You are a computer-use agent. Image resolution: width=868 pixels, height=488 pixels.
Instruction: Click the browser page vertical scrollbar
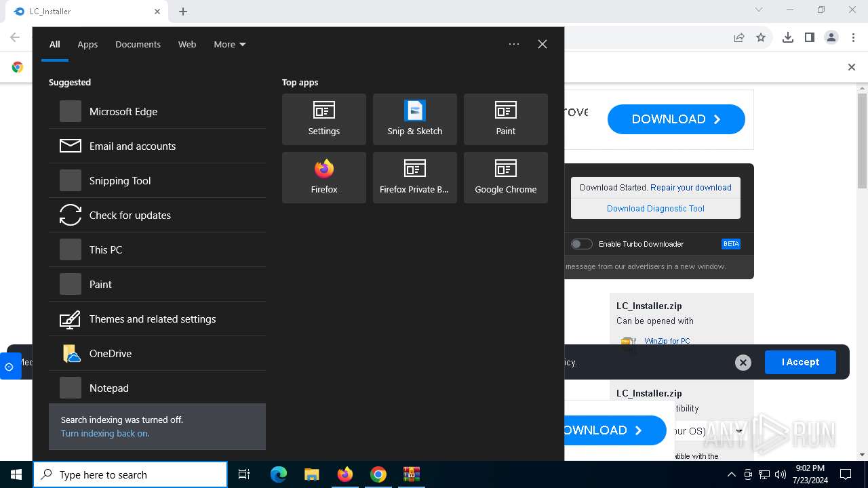pos(863,140)
